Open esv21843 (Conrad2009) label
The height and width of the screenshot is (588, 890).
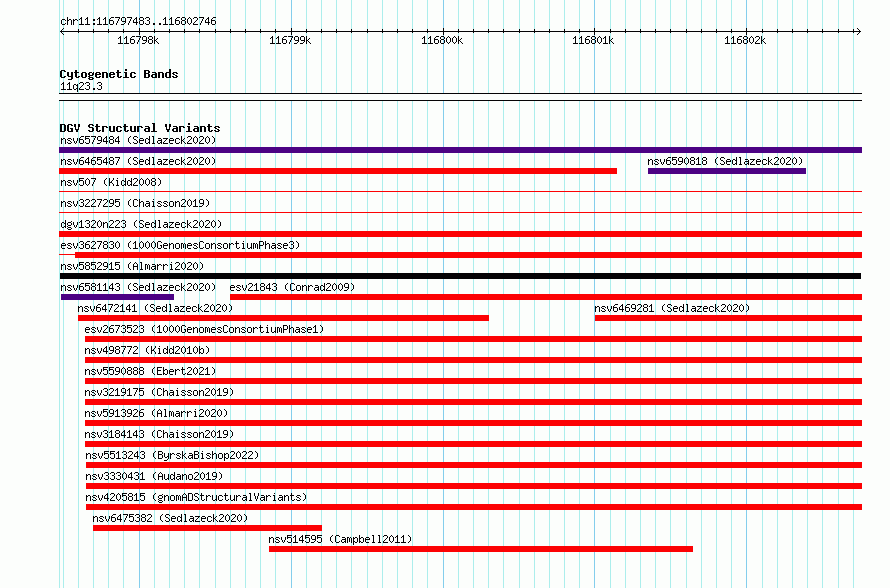[x=292, y=287]
